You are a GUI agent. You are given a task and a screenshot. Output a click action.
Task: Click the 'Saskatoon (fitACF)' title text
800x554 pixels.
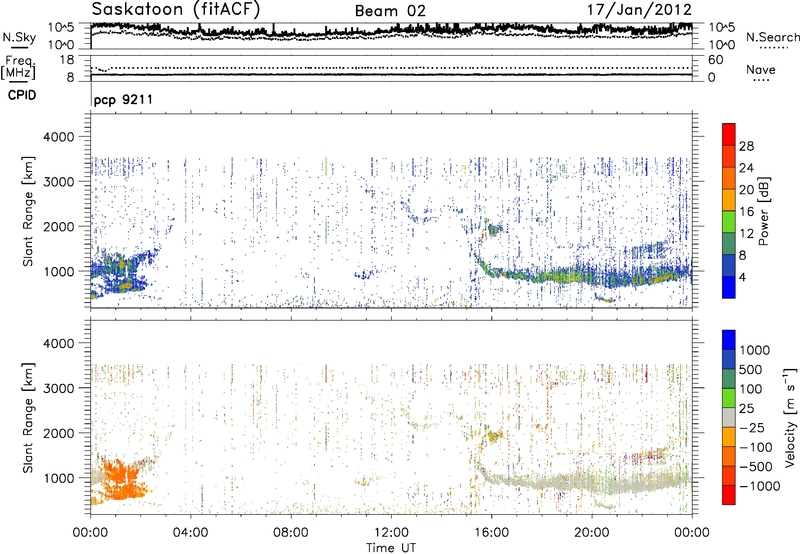(176, 10)
